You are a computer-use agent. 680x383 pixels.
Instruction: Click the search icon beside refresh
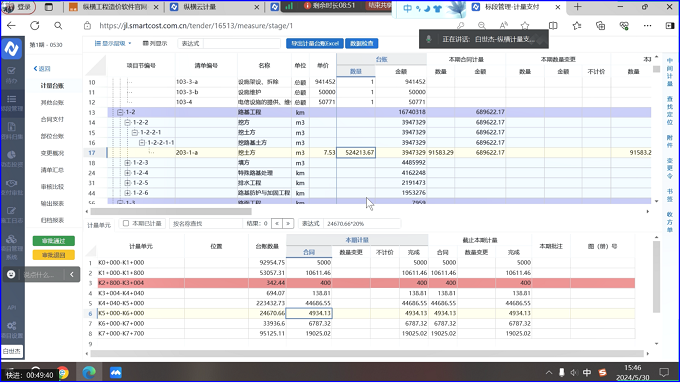(58, 26)
